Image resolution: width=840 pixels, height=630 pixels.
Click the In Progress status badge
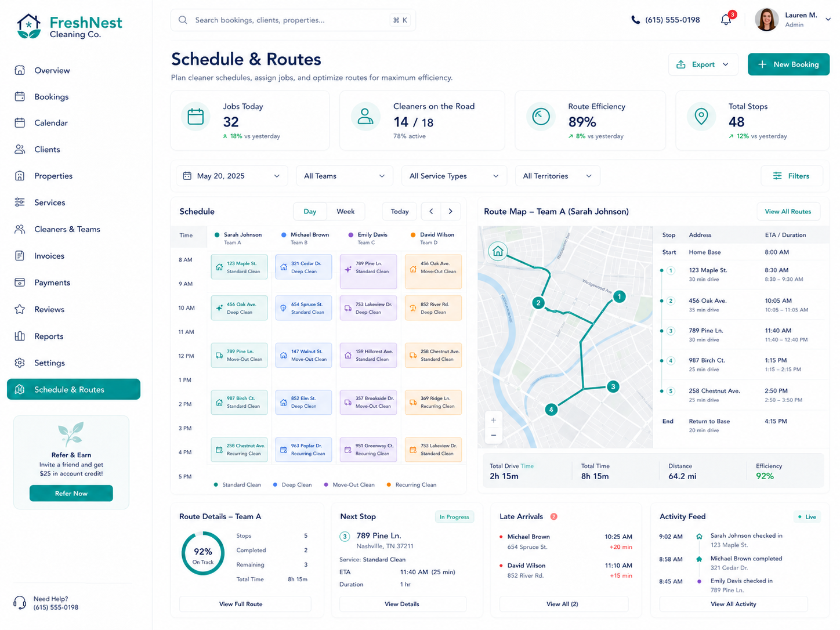click(454, 517)
